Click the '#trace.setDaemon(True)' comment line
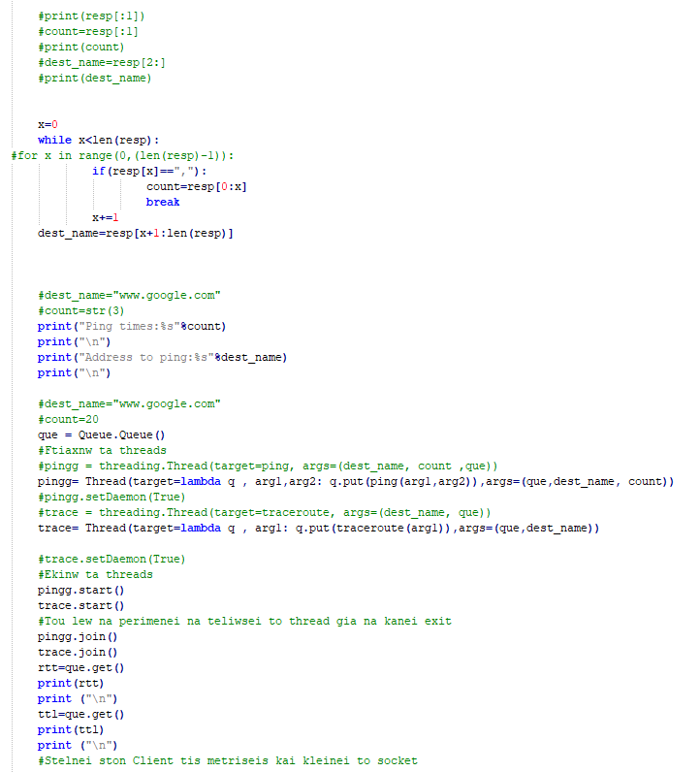Screen dimensions: 700x772 pyautogui.click(x=111, y=559)
